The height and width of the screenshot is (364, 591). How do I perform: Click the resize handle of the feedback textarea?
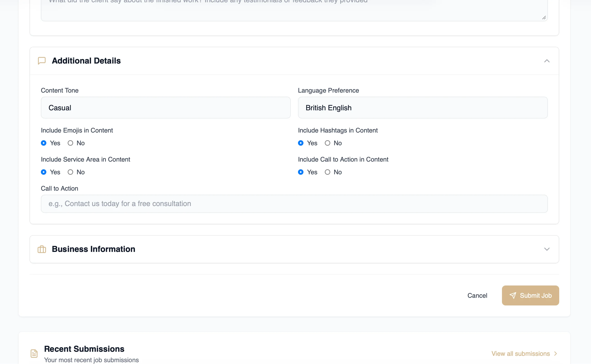pos(544,17)
